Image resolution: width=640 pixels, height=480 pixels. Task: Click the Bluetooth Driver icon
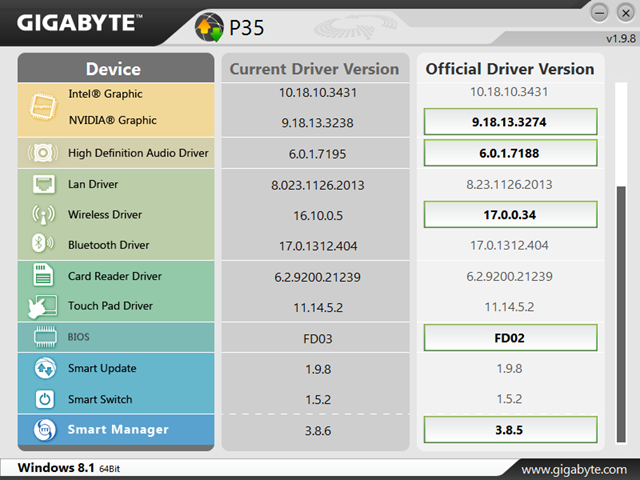(43, 244)
